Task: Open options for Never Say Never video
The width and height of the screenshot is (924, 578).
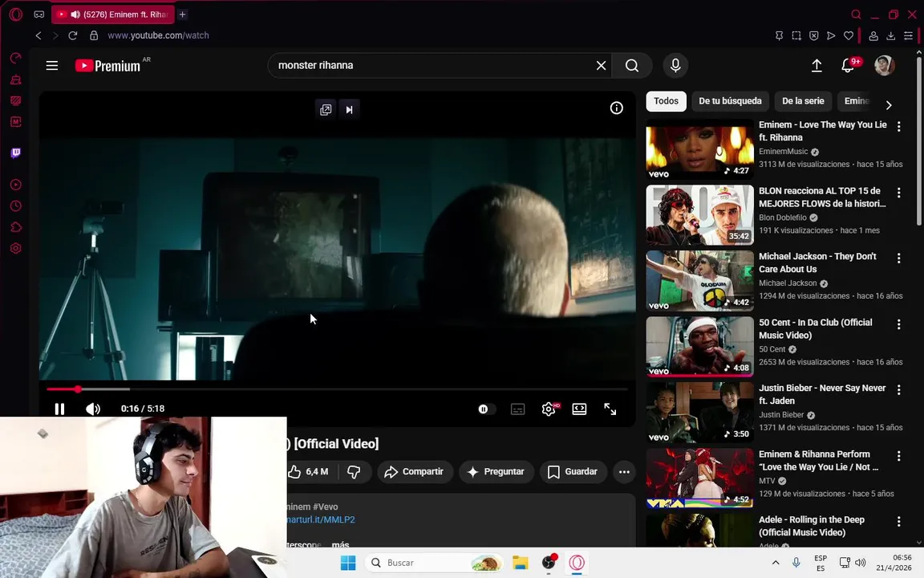Action: click(898, 389)
